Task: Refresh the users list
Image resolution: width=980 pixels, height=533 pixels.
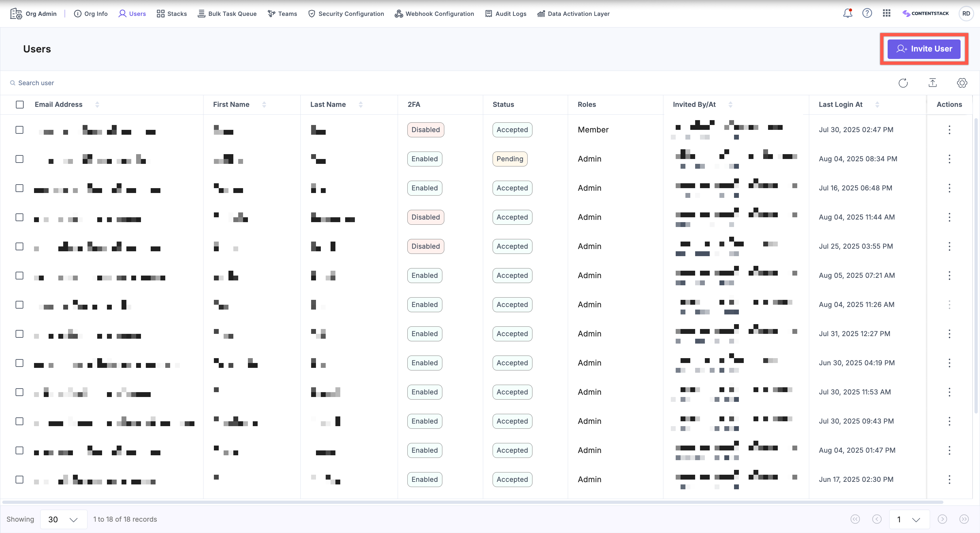Action: pyautogui.click(x=903, y=83)
